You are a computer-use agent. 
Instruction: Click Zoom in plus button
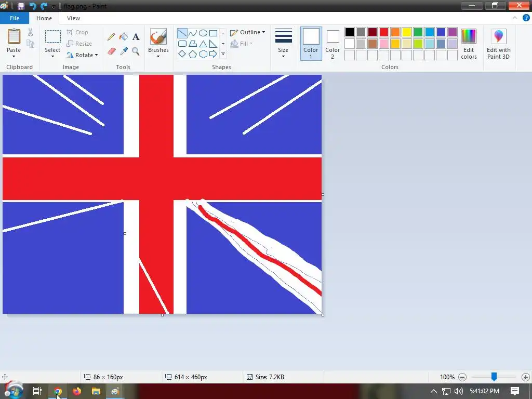point(526,377)
